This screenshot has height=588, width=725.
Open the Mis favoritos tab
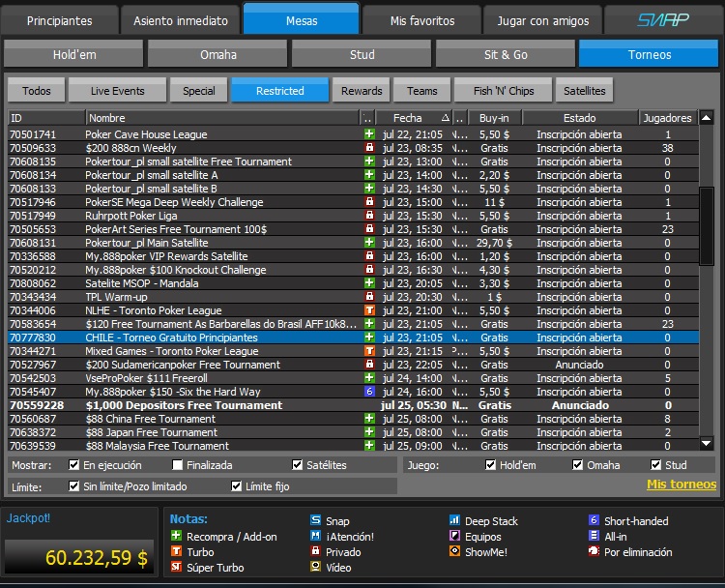420,19
